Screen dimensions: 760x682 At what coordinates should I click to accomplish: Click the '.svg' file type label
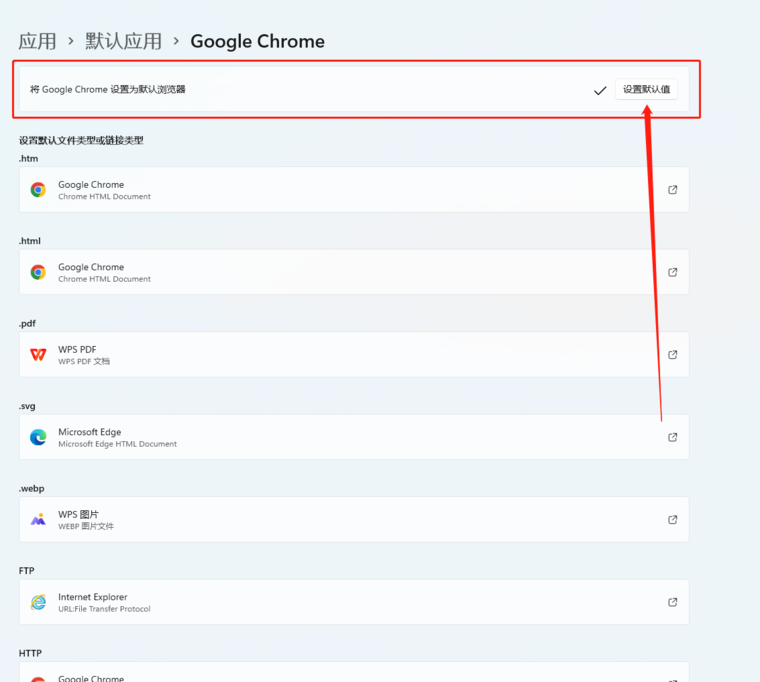[27, 406]
